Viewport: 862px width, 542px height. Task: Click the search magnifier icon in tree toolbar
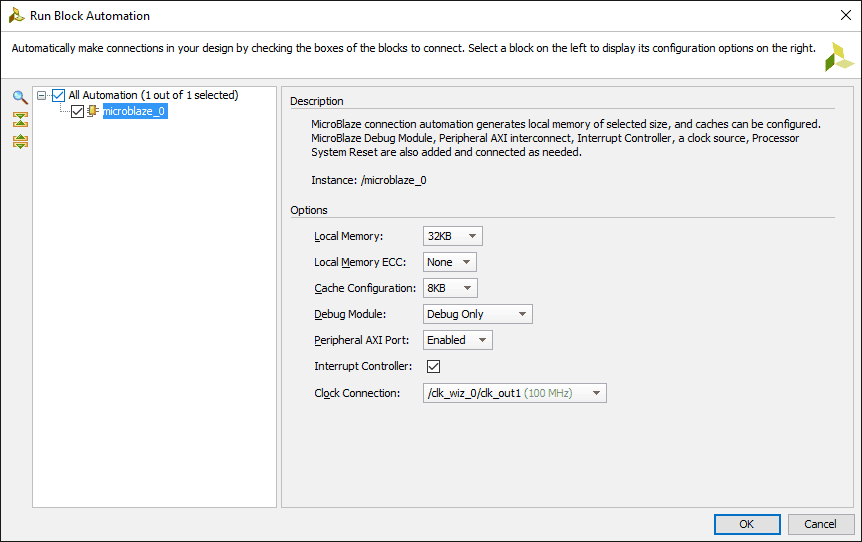click(x=20, y=97)
